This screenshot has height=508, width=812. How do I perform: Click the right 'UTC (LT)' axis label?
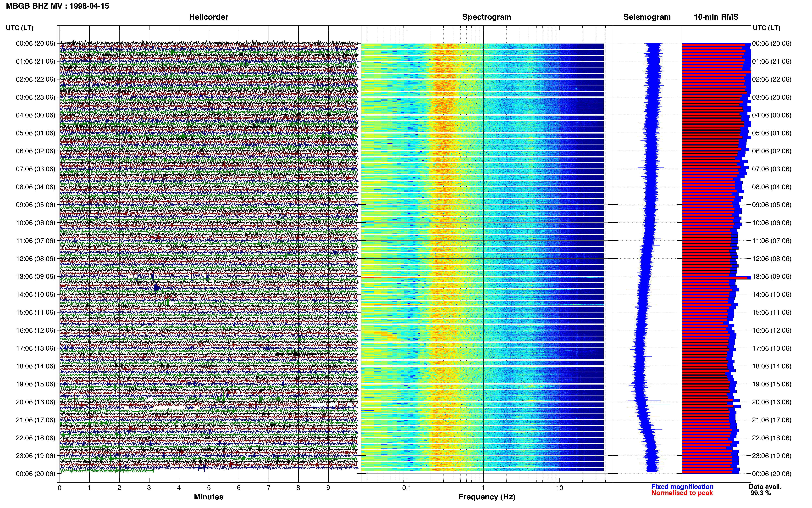tap(766, 28)
